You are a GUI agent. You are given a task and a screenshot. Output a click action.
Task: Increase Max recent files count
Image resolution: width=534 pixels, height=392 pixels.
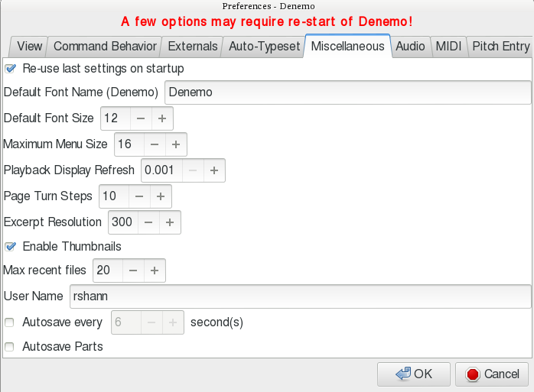pyautogui.click(x=155, y=271)
